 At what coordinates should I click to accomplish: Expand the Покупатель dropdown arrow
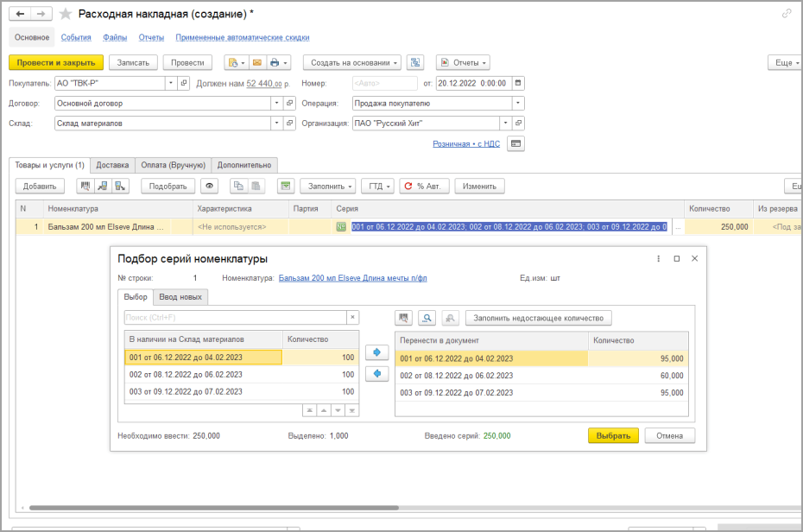(171, 83)
